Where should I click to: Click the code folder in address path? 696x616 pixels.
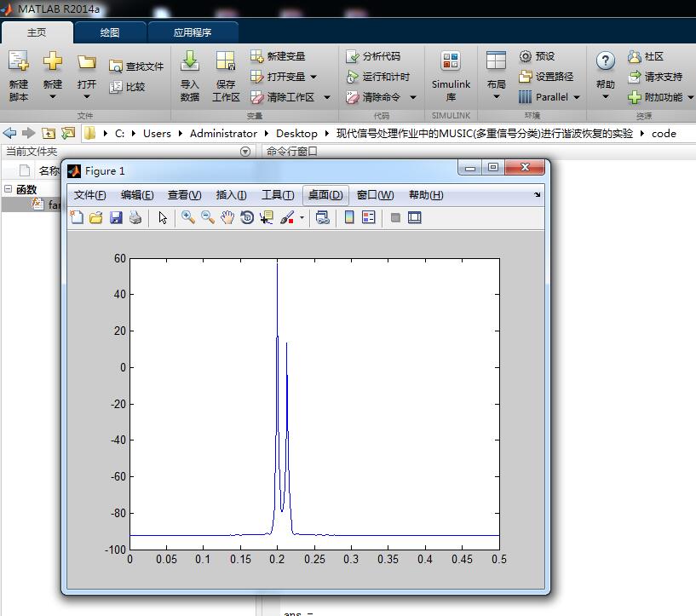664,133
